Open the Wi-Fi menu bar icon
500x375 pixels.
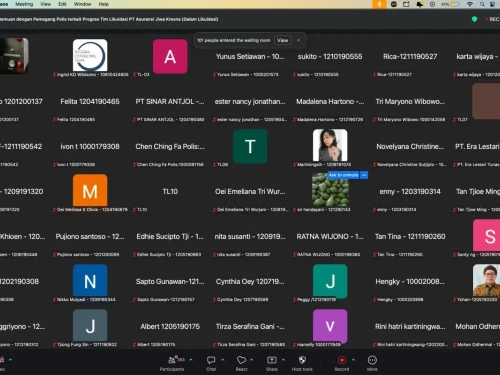(470, 4)
